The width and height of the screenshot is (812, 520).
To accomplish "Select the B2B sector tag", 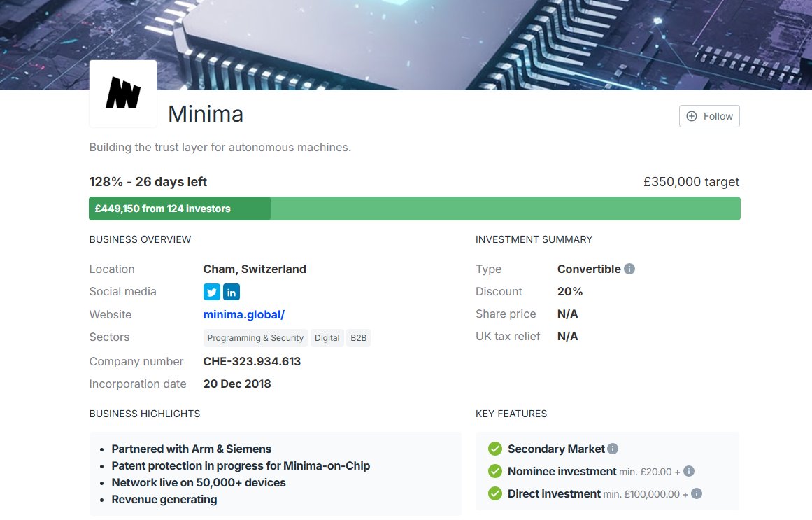I will (358, 338).
